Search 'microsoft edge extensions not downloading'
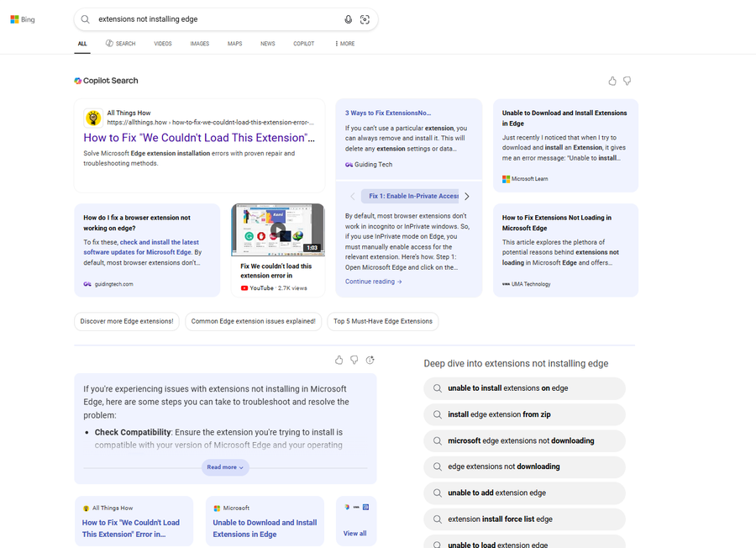 [524, 441]
